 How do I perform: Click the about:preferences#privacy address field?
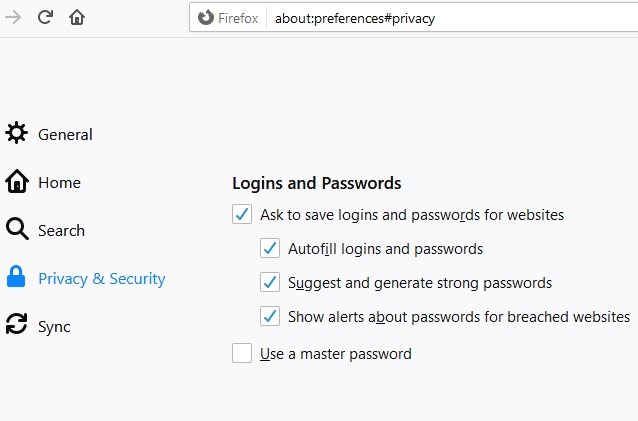tap(400, 17)
